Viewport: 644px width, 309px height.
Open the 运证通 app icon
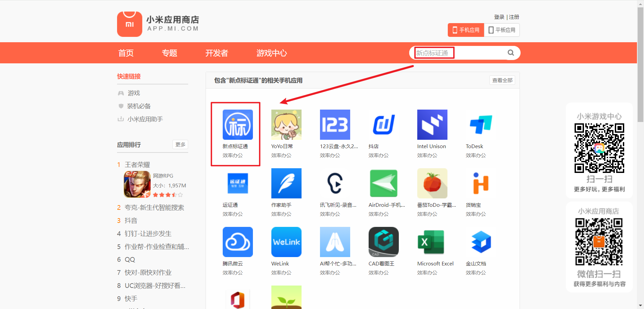point(237,183)
